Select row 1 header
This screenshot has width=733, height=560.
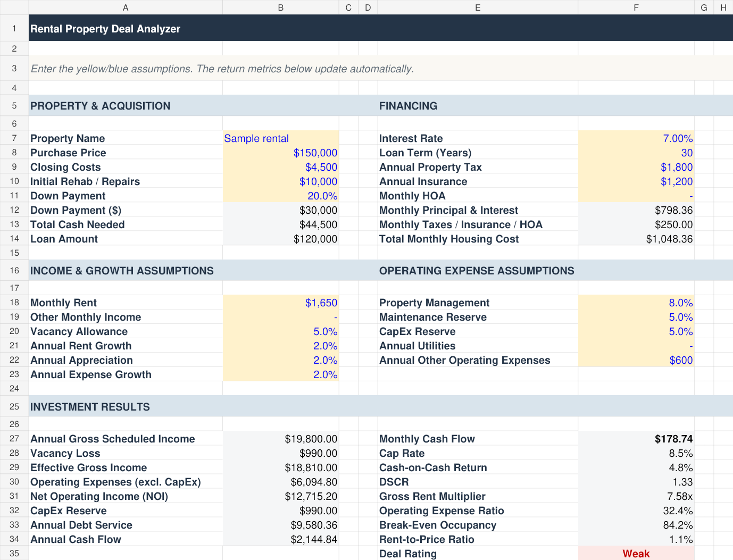tap(14, 28)
